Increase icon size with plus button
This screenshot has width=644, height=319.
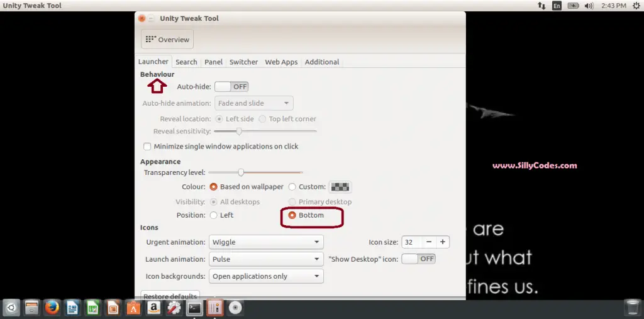(443, 242)
